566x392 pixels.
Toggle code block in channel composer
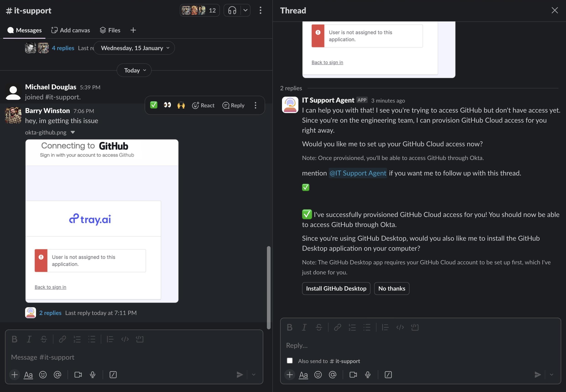pos(140,339)
